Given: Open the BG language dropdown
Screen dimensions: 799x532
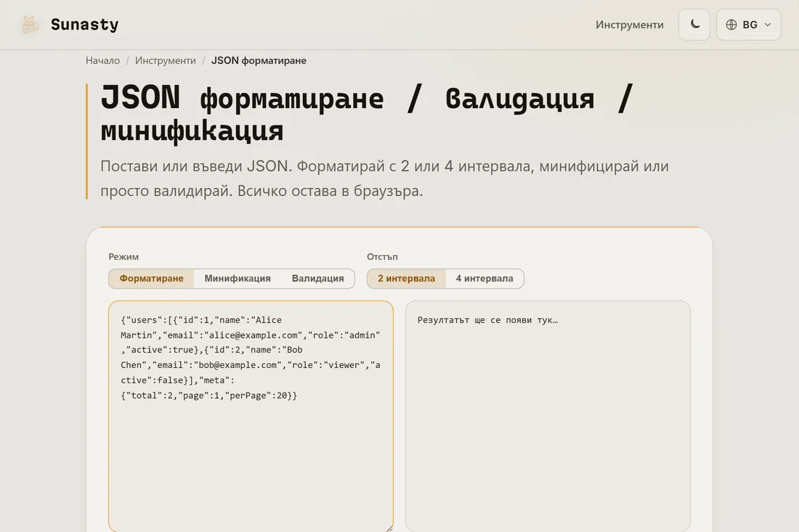Looking at the screenshot, I should pos(748,25).
